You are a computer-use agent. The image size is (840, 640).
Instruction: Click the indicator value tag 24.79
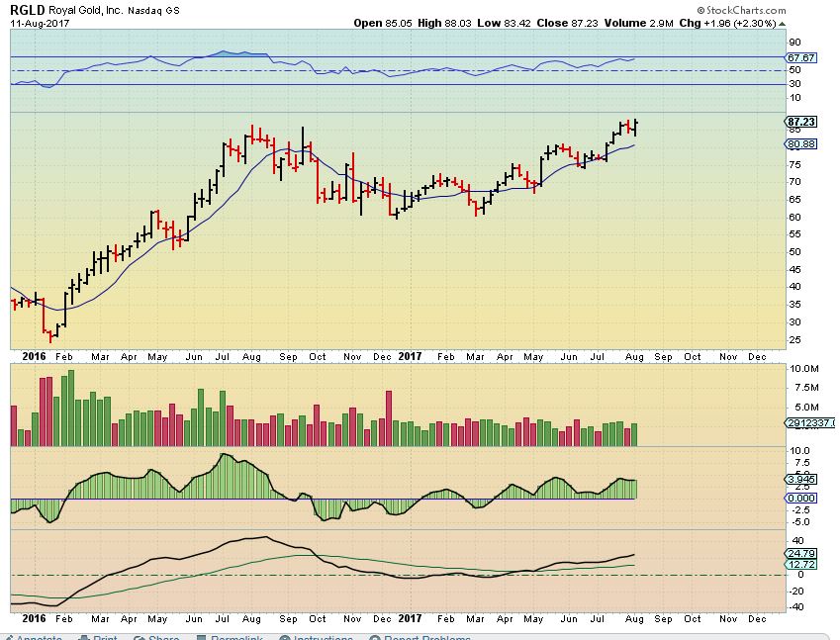pos(801,553)
